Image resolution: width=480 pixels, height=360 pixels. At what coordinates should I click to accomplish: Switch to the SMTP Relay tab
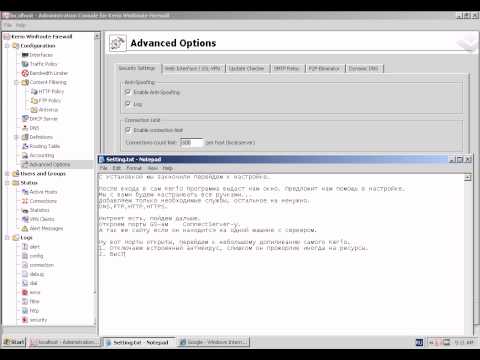coord(286,68)
